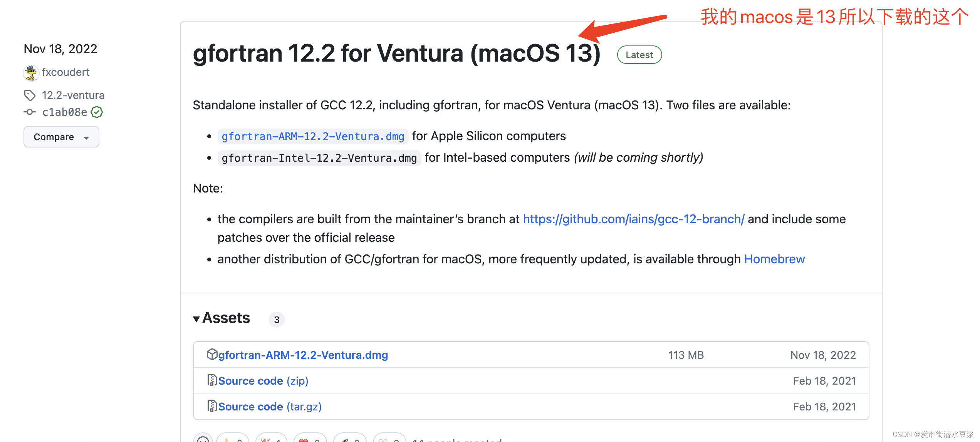Viewport: 980px width, 442px height.
Task: Click fxcoudert's avatar picture
Action: click(x=31, y=73)
